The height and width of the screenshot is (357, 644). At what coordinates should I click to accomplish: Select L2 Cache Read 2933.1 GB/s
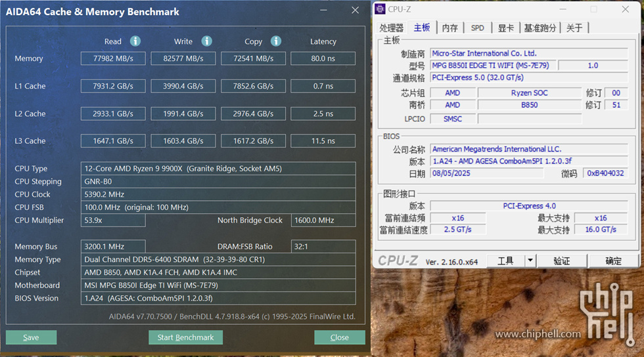click(x=113, y=114)
